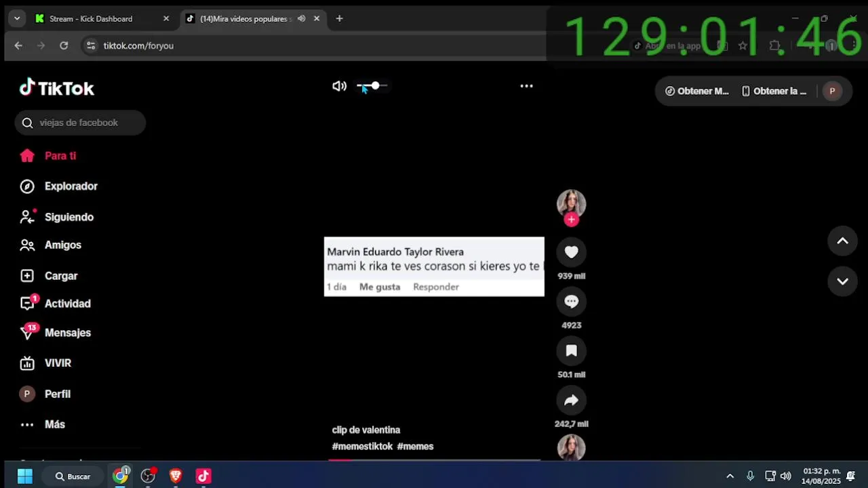The image size is (868, 488).
Task: Share video with arrow icon
Action: coord(571,400)
